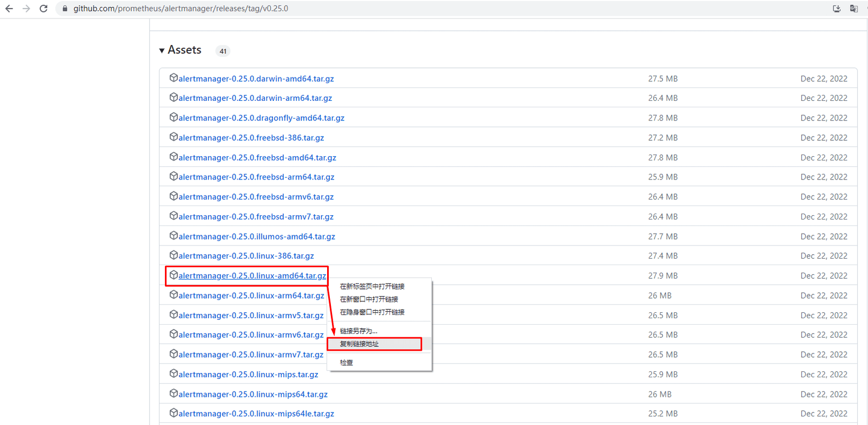Image resolution: width=868 pixels, height=425 pixels.
Task: Download alertmanager-0.25.0.linux-mips.tar.gz
Action: pos(248,375)
